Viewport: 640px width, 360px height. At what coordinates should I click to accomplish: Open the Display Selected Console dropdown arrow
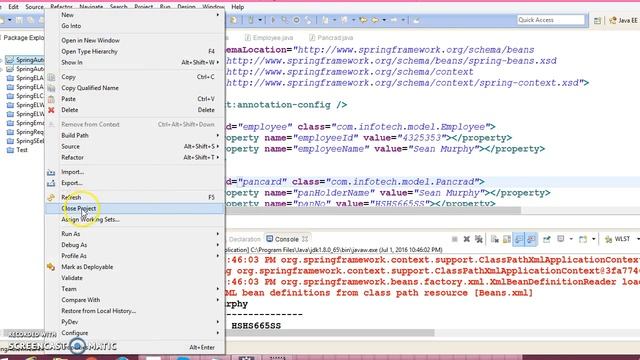coord(571,239)
